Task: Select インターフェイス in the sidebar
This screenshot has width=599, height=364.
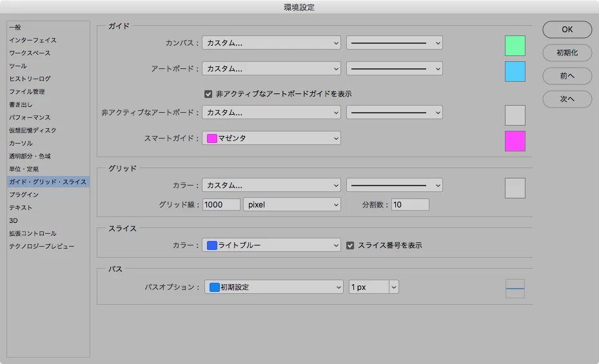Action: pyautogui.click(x=33, y=40)
